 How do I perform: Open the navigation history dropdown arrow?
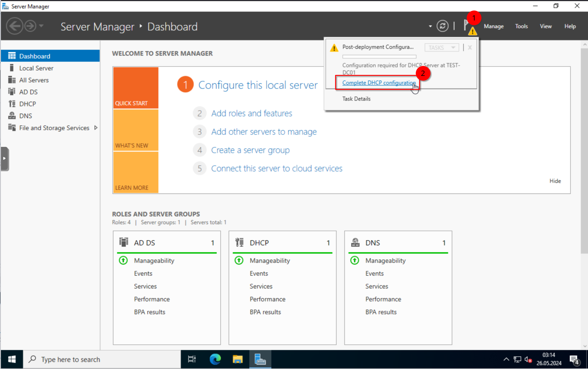pos(41,26)
